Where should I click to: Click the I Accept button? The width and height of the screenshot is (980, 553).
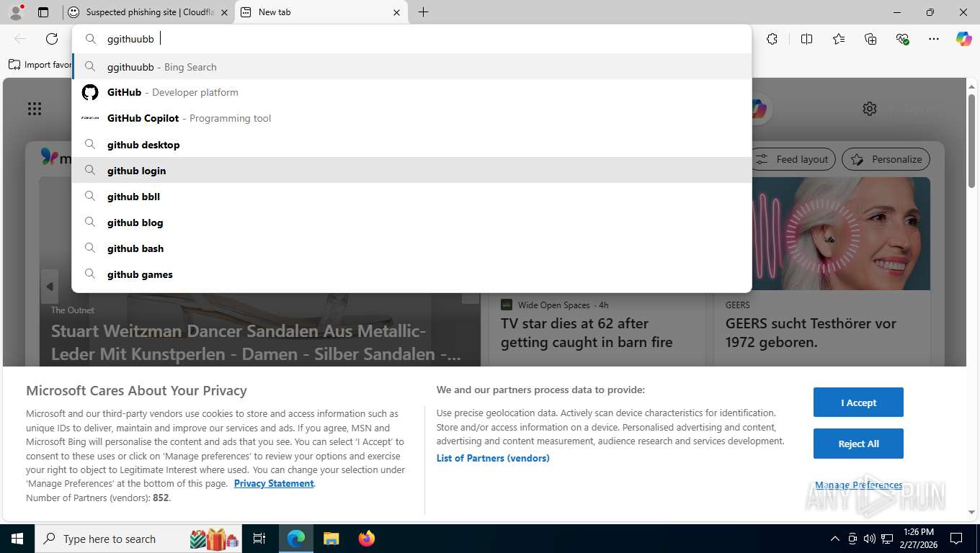(x=858, y=403)
